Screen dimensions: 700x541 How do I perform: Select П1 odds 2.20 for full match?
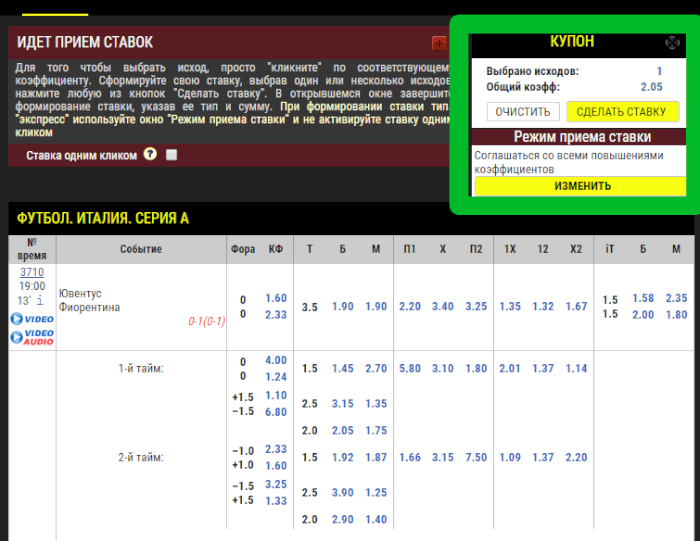click(410, 307)
